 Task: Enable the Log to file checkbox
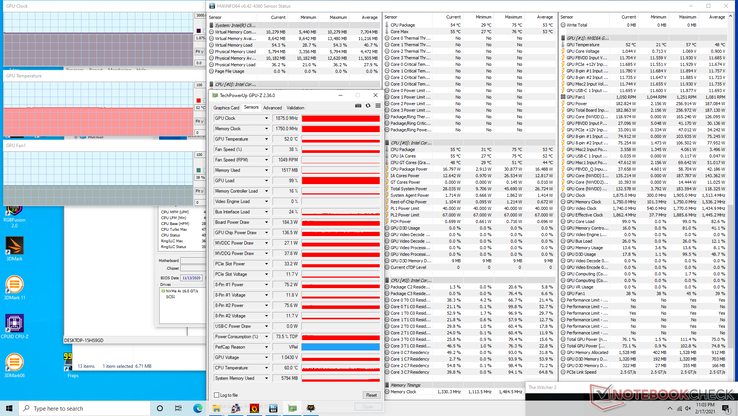(x=217, y=395)
